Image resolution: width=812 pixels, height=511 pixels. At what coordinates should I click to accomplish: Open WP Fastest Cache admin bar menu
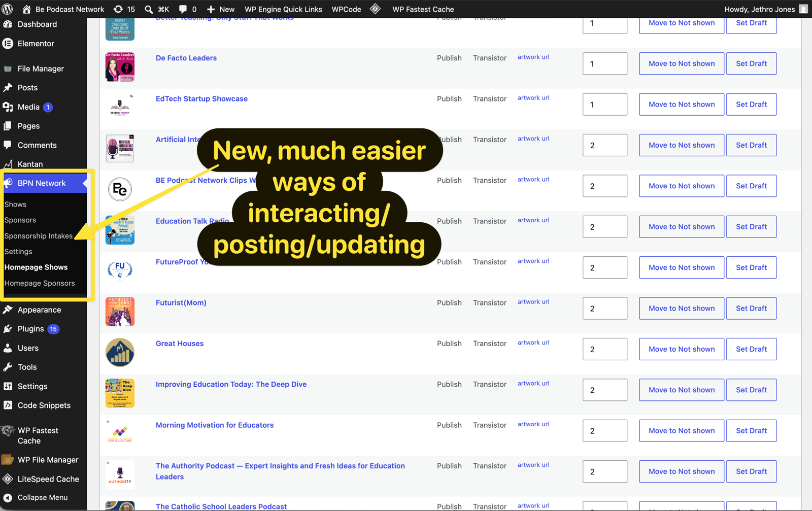[423, 9]
